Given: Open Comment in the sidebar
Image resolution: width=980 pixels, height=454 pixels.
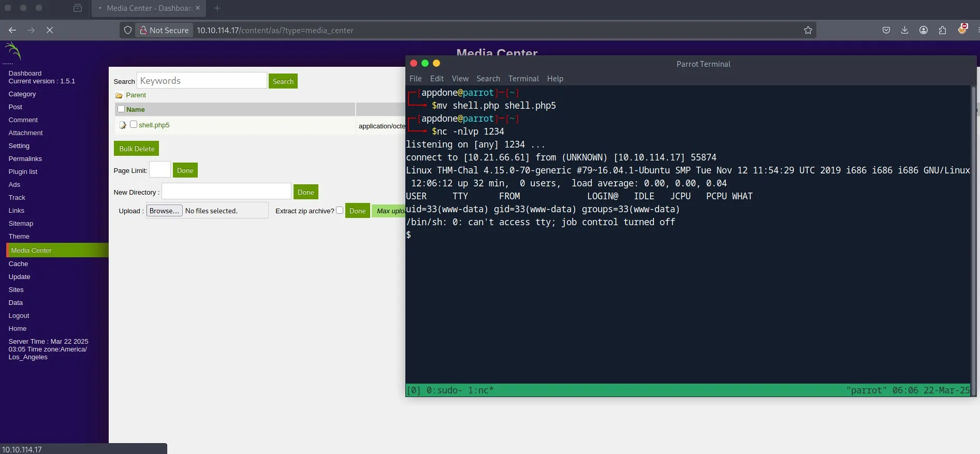Looking at the screenshot, I should (x=23, y=120).
